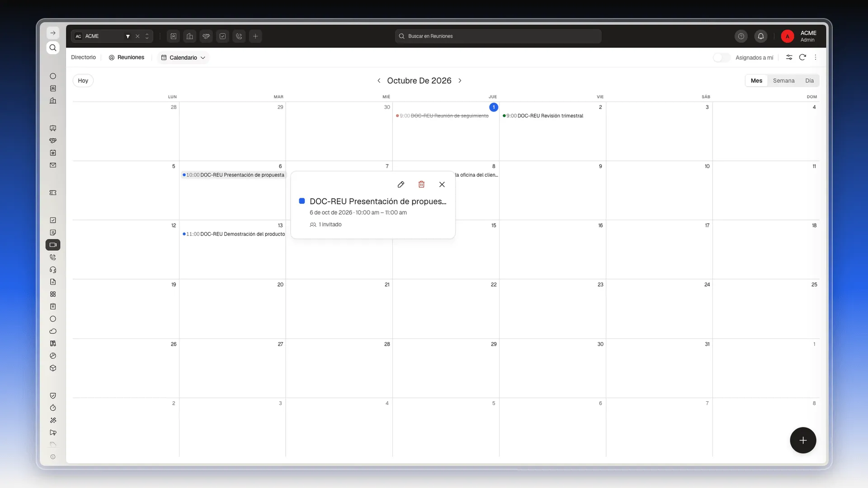Open the ACME workspace switcher arrows
This screenshot has height=488, width=868.
pos(147,36)
